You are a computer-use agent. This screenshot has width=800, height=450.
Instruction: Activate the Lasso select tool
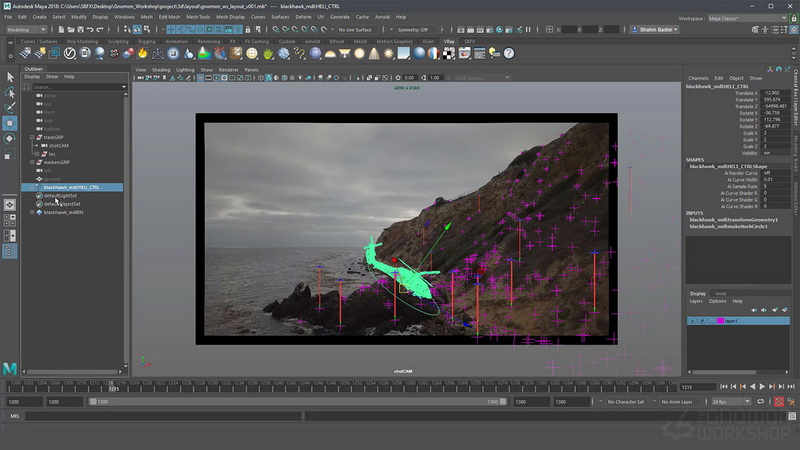tap(10, 92)
